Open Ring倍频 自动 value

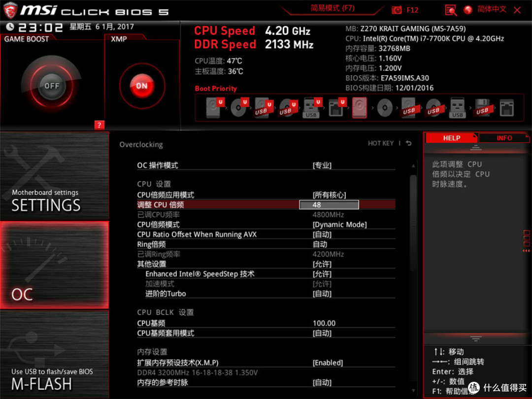coord(320,244)
